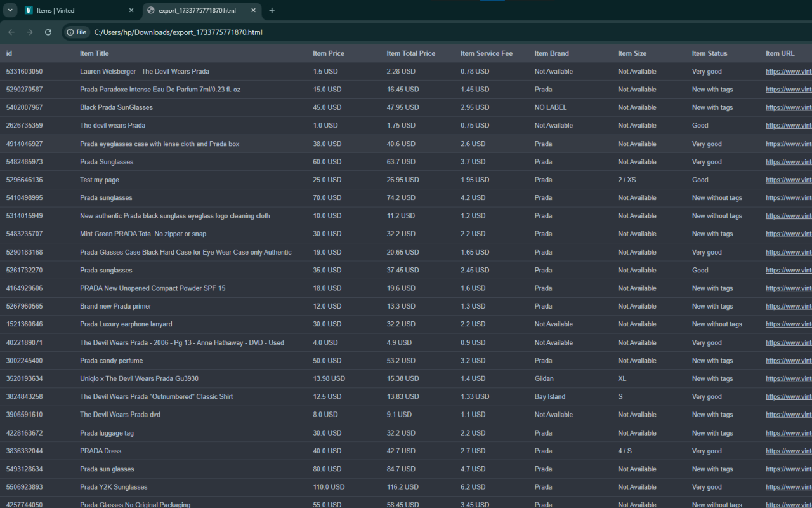Click id 5290183168

24,252
